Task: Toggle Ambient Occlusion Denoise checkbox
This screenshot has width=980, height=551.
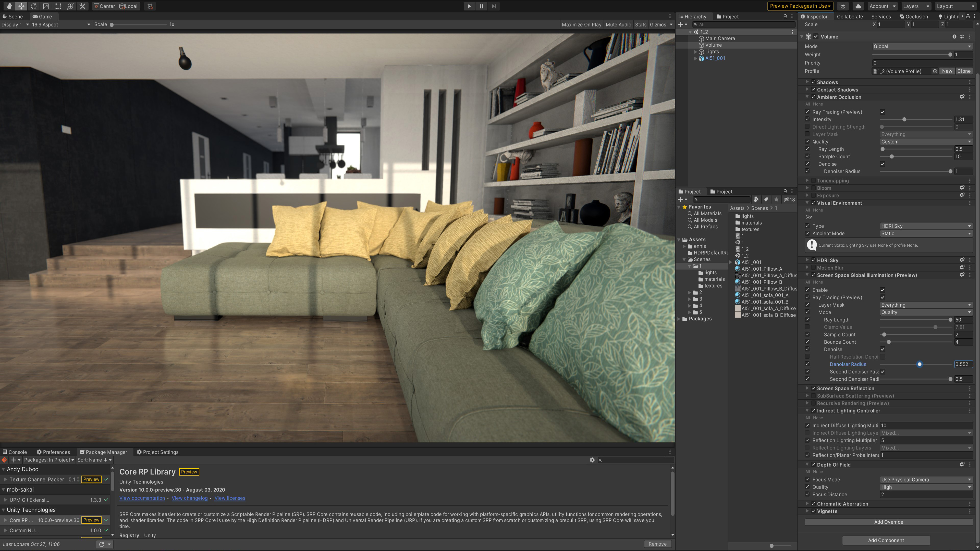Action: pos(882,164)
